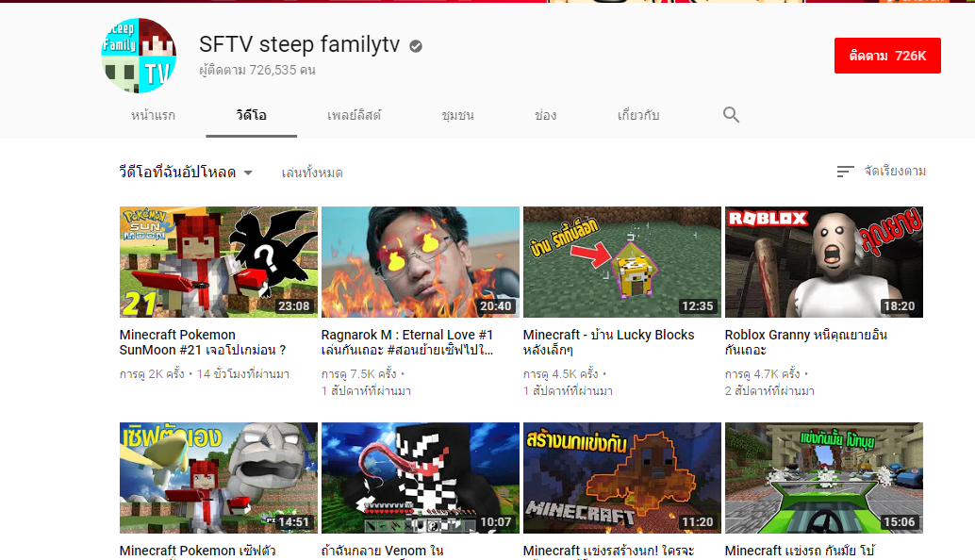Go to the ชุมชน tab
Screen dimensions: 975x560
(x=457, y=115)
